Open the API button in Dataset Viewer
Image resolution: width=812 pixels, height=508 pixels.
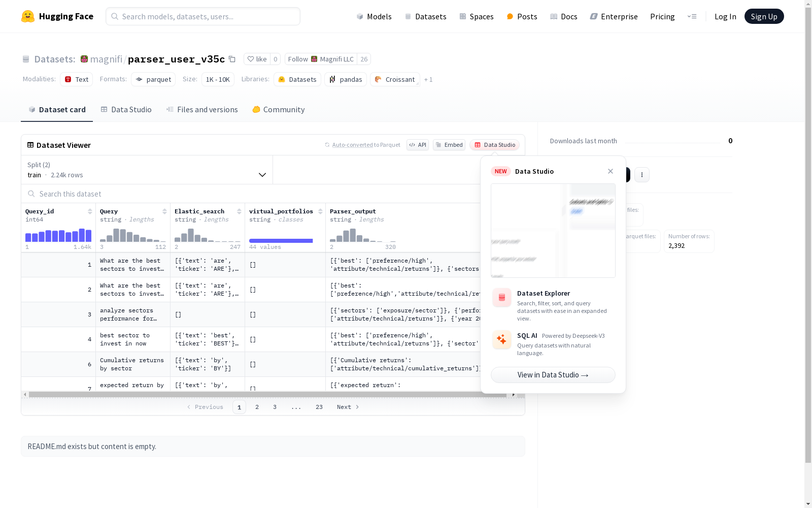(418, 145)
